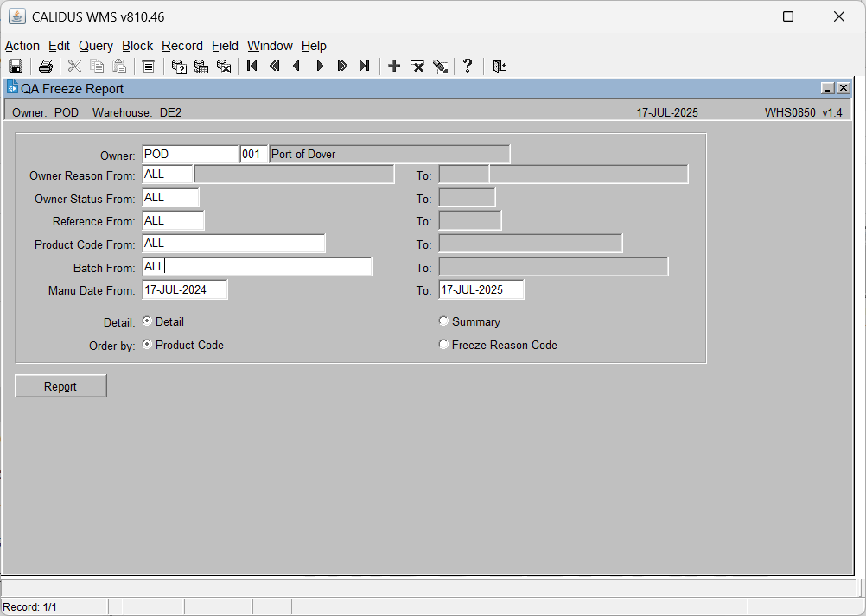Click the next block double-arrow icon

pyautogui.click(x=342, y=67)
